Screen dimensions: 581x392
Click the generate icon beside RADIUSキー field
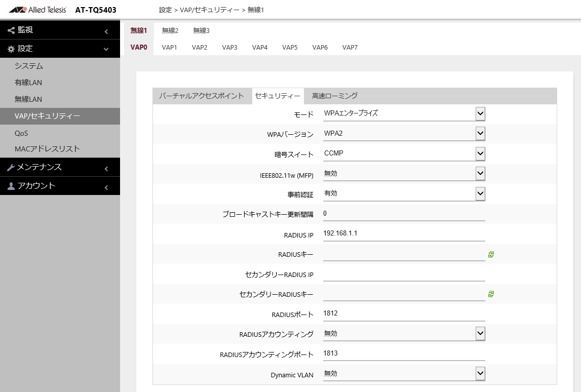point(490,254)
